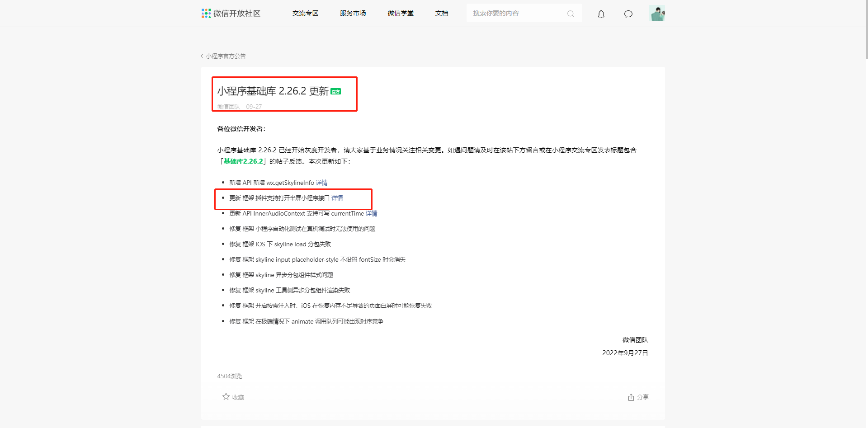
Task: Open 详情 for 插件支持打开半屏小程序接口
Action: (337, 198)
